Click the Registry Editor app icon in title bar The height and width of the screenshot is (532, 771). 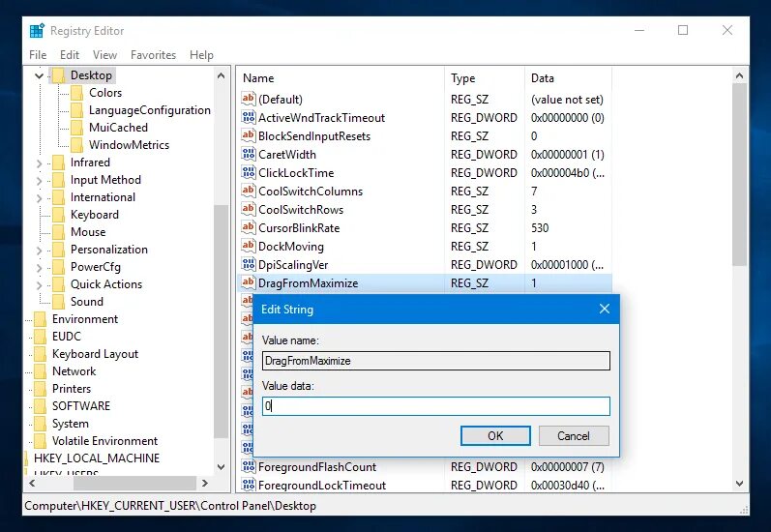pos(37,31)
